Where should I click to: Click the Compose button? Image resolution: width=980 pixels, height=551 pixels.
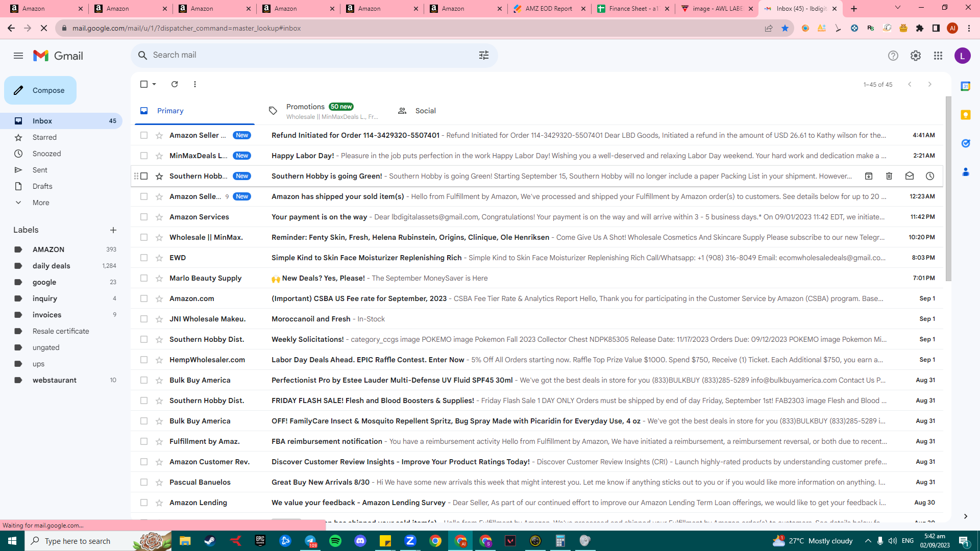[x=40, y=90]
